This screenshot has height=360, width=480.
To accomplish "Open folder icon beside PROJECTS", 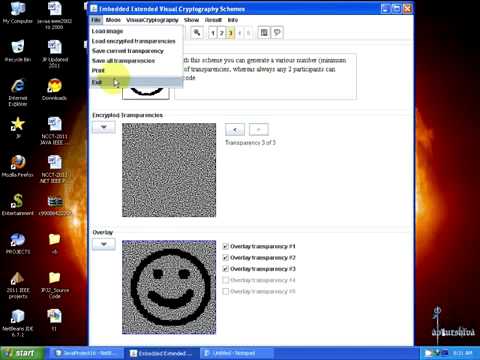I will click(x=54, y=243).
